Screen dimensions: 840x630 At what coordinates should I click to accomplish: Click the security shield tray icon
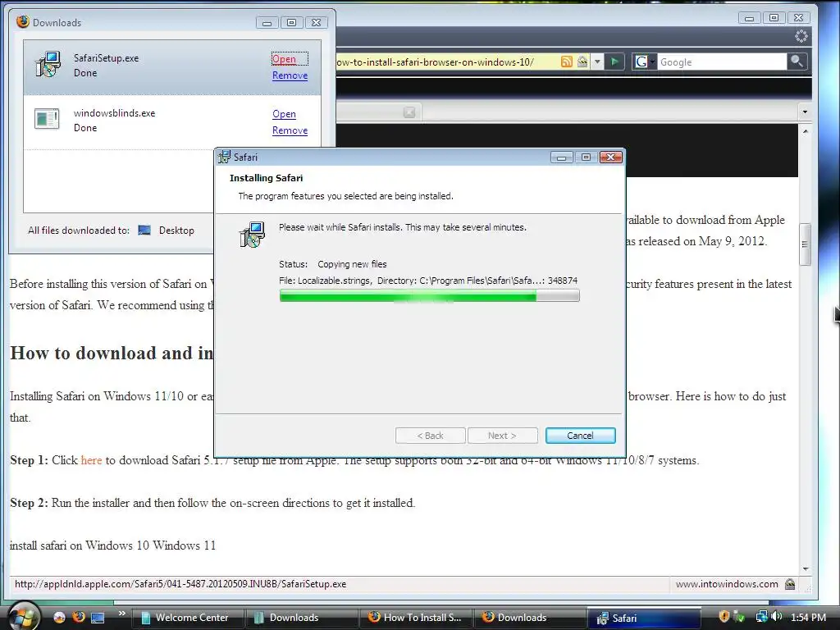724,617
